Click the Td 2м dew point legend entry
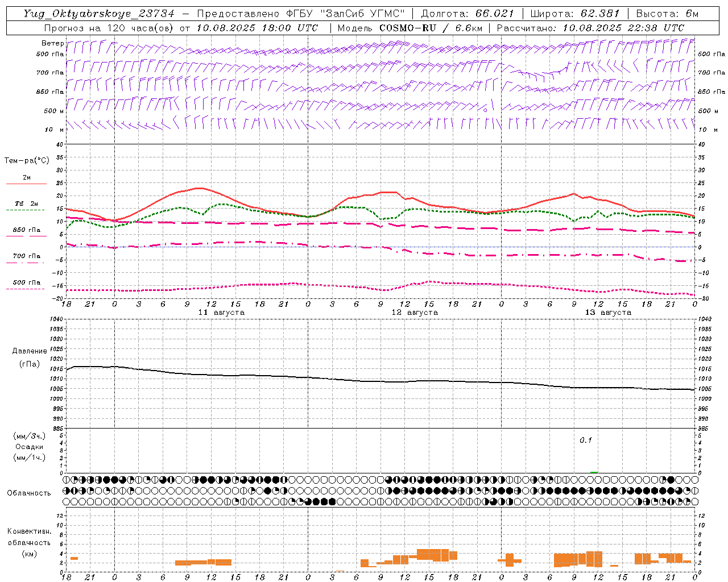This screenshot has height=582, width=728. click(27, 203)
